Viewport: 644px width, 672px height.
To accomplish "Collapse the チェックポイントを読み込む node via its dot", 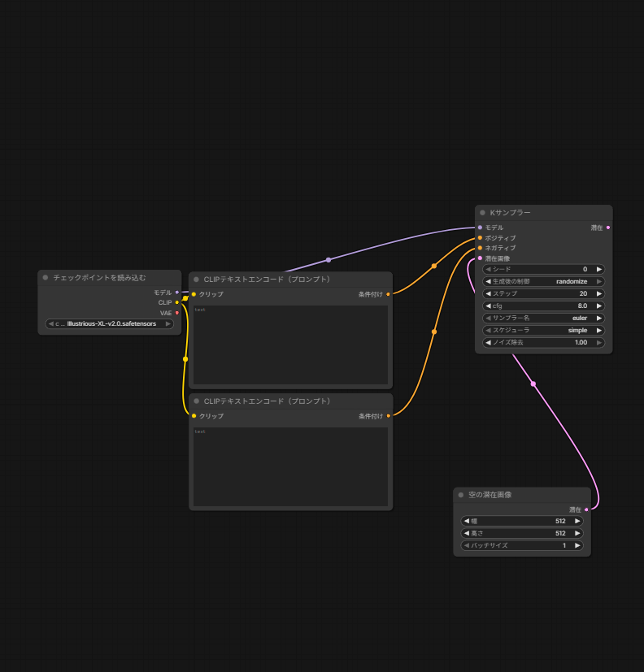I will point(46,278).
